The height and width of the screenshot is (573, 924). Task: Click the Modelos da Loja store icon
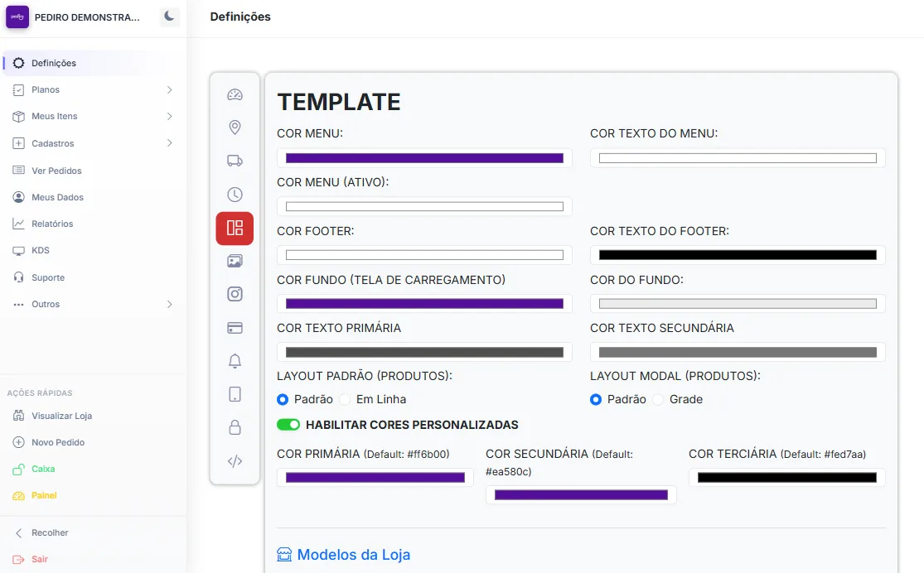[x=284, y=554]
